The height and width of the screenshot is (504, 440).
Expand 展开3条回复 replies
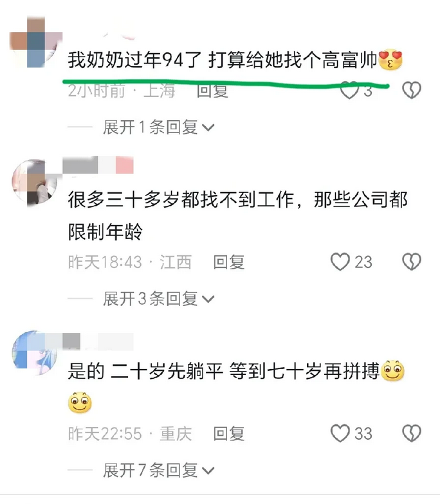tap(158, 299)
